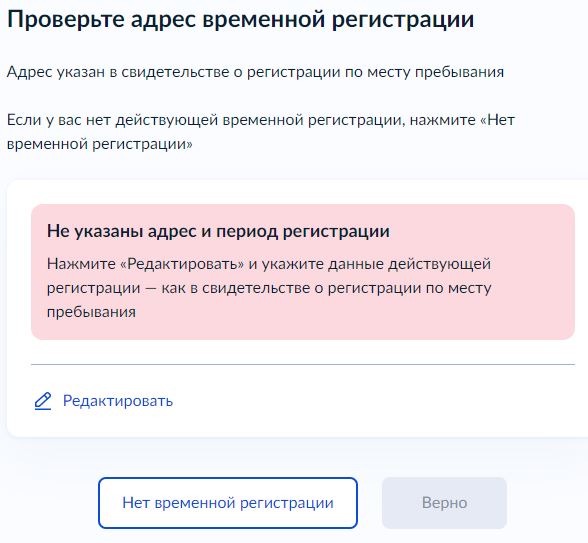Click warning text starting with Нажмите
Viewport: 588px width, 543px height.
tap(269, 288)
